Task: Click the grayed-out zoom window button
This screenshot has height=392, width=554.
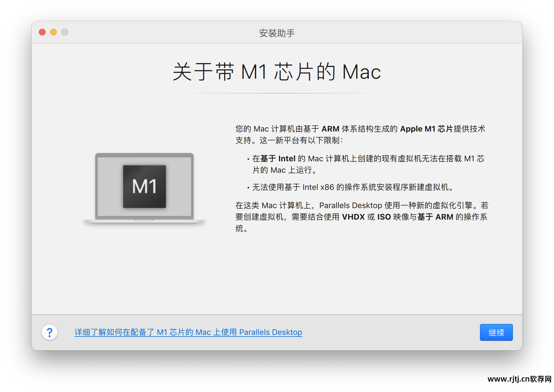Action: (x=65, y=32)
